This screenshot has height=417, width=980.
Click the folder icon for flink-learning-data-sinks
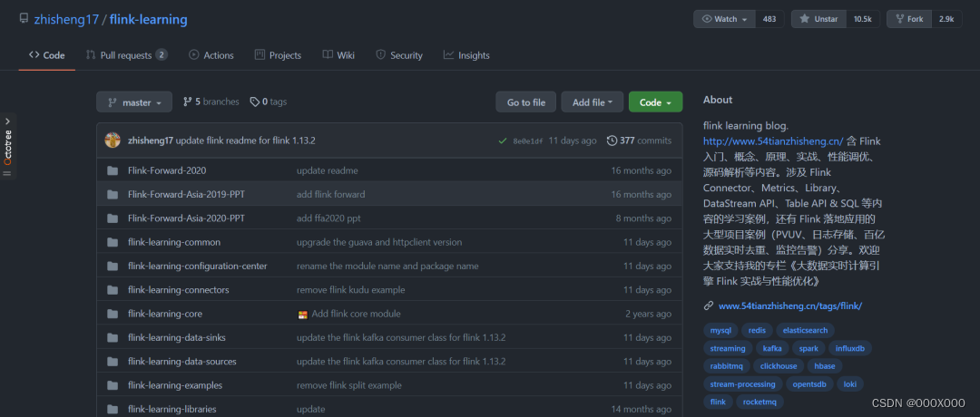tap(113, 338)
